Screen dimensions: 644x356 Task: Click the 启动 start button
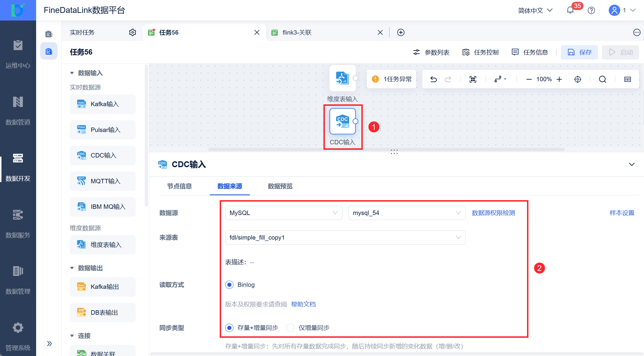[620, 52]
